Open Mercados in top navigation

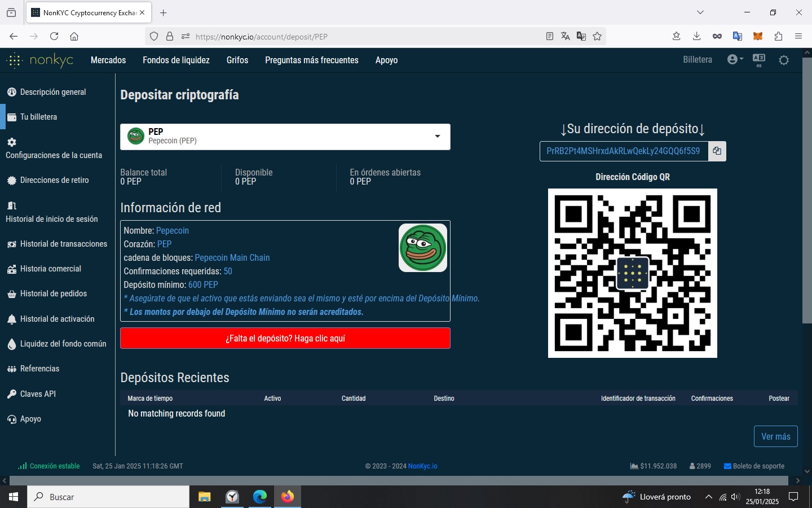(108, 60)
